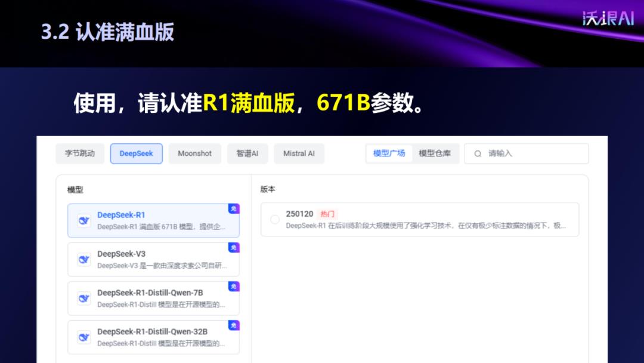Screen dimensions: 644x363
Task: Click the whale logo beside Distill-Qwen-32B
Action: 84,337
